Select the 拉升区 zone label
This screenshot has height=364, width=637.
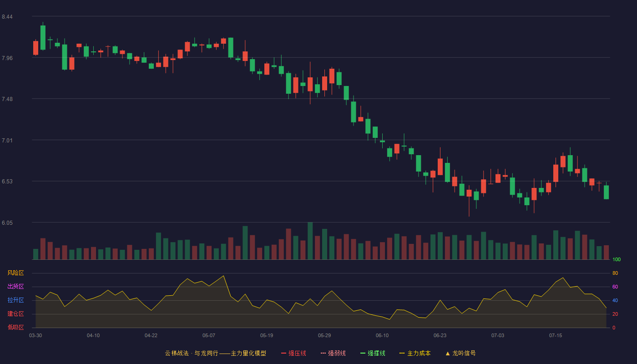[x=15, y=300]
